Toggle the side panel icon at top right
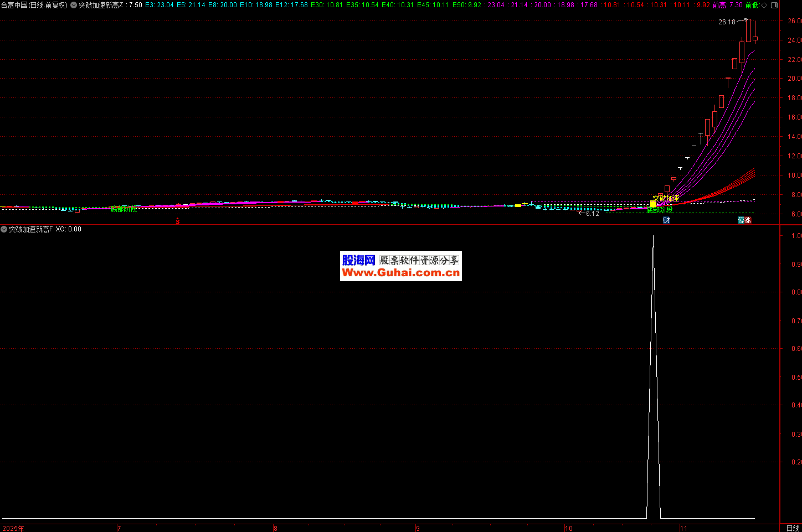The height and width of the screenshot is (532, 802). [774, 5]
